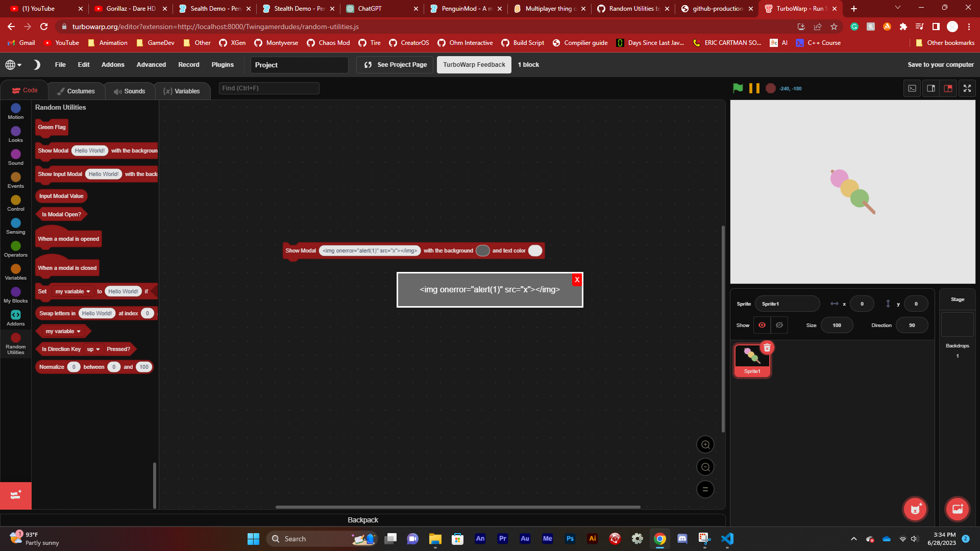Zoom out of the code workspace
This screenshot has width=980, height=551.
(x=705, y=467)
